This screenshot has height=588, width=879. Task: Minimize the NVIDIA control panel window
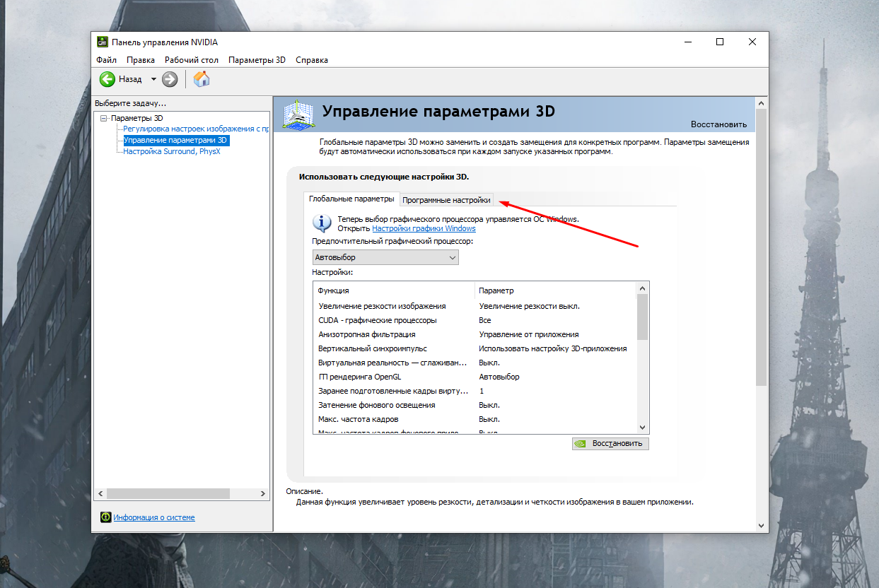687,42
